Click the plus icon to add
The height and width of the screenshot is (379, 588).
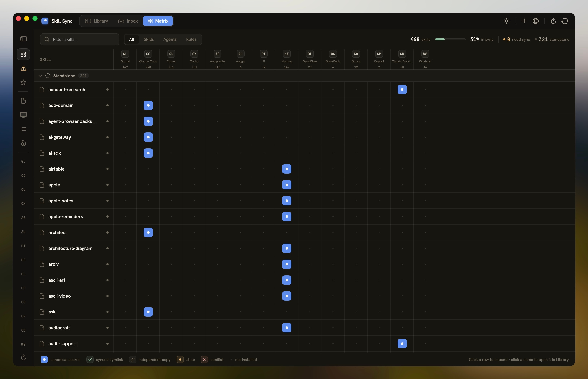click(524, 21)
